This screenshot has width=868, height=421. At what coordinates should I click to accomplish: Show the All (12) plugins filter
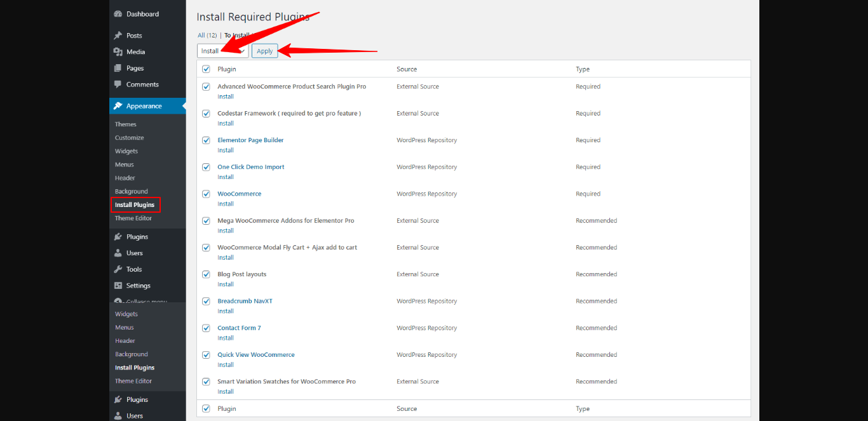coord(207,36)
